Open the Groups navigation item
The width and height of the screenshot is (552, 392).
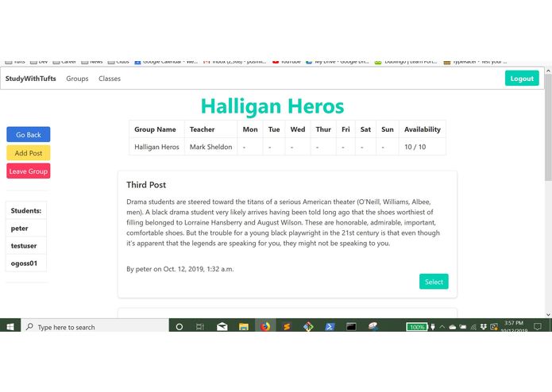tap(77, 79)
